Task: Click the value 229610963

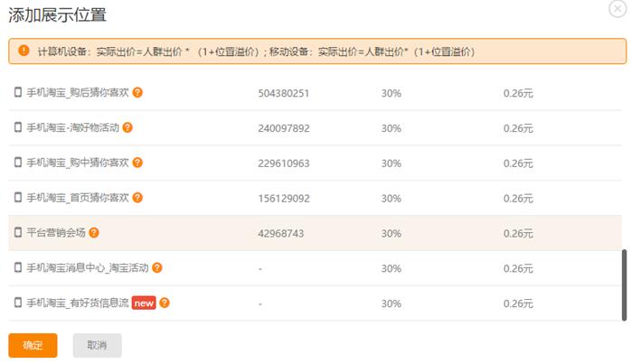Action: coord(284,163)
